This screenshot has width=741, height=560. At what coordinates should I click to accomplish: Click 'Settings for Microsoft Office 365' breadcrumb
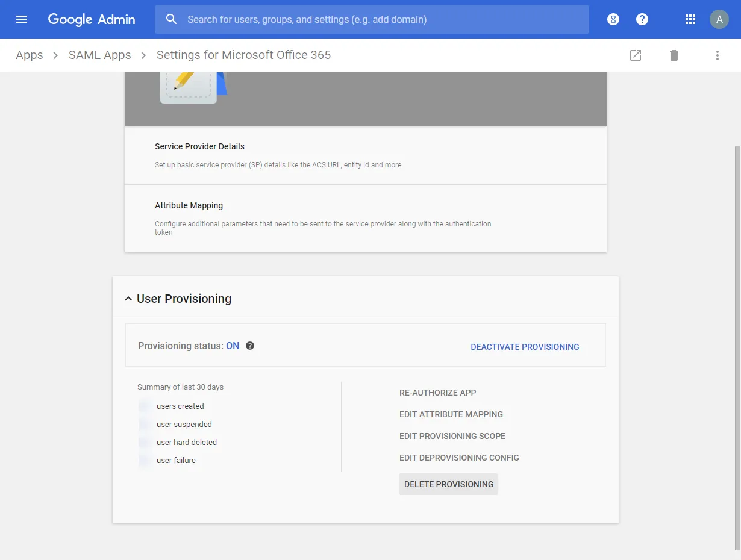pyautogui.click(x=243, y=55)
